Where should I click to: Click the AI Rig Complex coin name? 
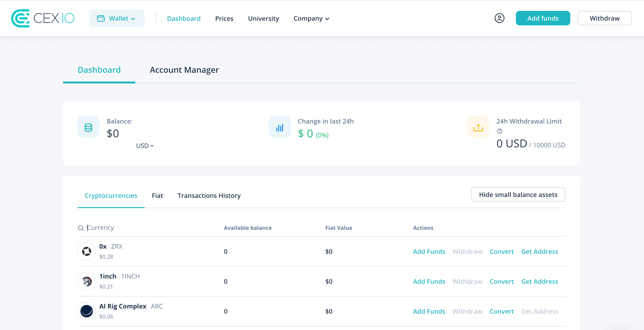(x=123, y=306)
